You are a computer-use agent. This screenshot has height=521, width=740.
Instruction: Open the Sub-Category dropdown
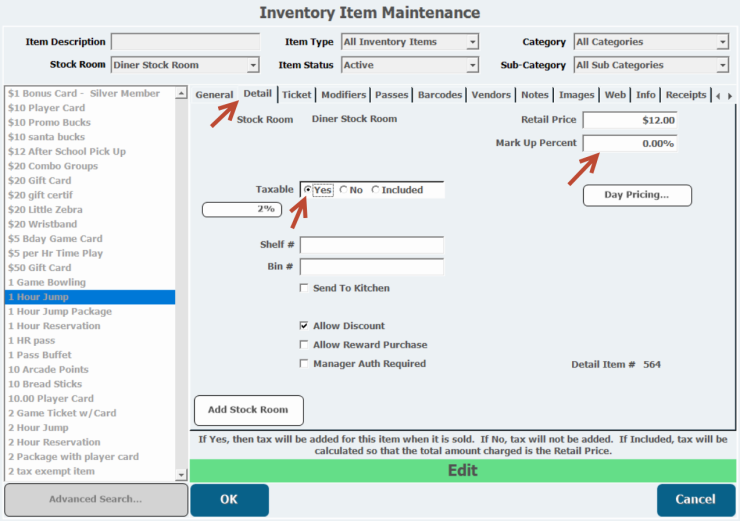[x=722, y=66]
